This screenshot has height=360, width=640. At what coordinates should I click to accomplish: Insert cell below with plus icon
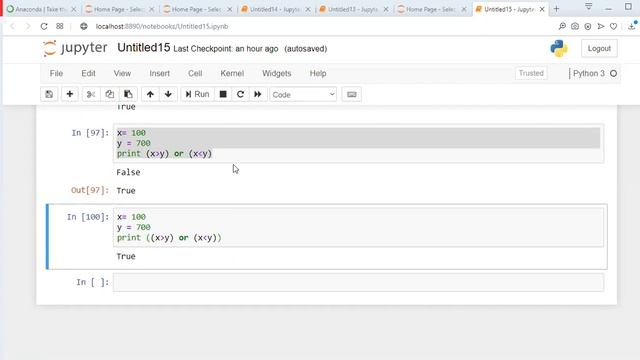[70, 94]
